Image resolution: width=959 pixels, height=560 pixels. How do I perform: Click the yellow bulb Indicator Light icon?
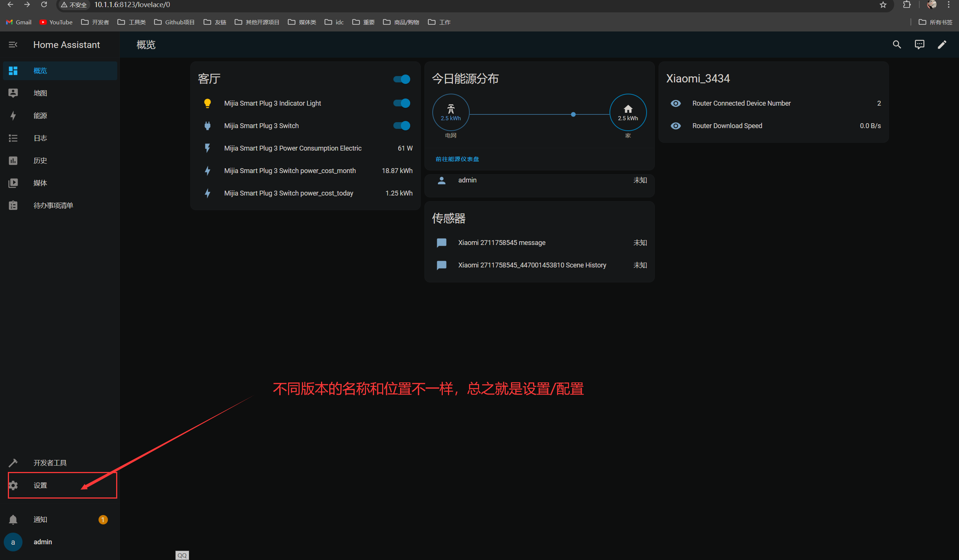point(208,103)
